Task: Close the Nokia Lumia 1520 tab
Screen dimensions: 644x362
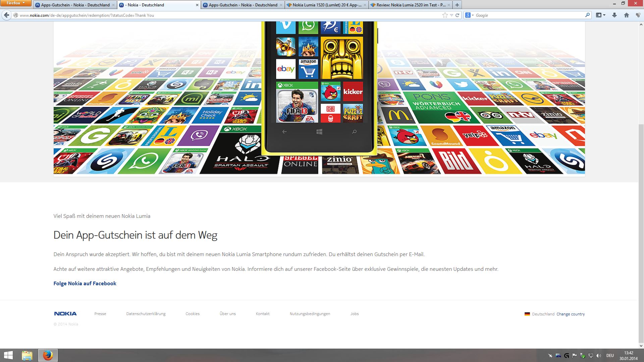Action: click(x=365, y=5)
